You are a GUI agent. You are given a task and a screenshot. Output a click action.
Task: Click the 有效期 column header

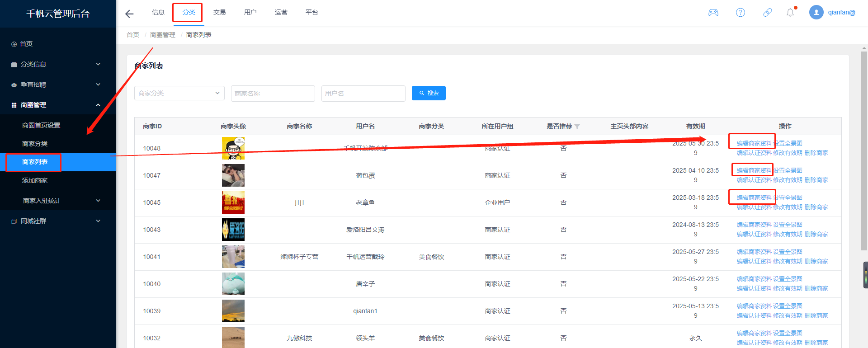pos(695,126)
